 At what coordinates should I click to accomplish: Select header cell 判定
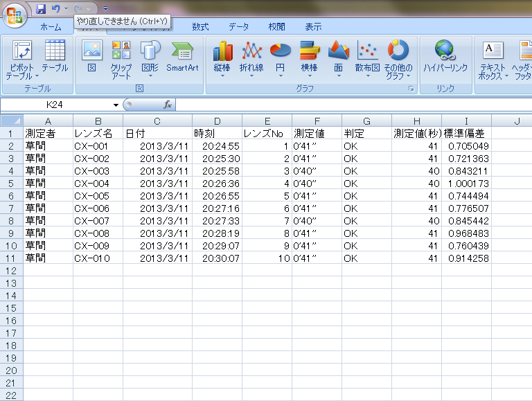point(366,134)
